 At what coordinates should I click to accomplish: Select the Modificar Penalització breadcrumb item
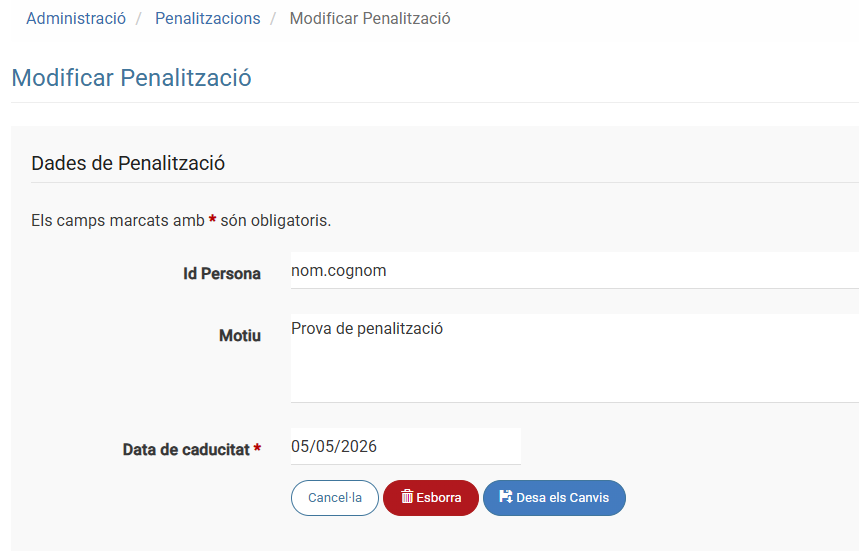click(369, 18)
